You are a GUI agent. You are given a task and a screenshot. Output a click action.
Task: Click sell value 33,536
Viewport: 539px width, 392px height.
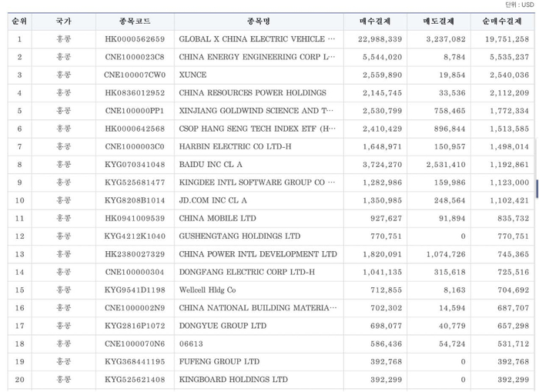click(x=452, y=93)
